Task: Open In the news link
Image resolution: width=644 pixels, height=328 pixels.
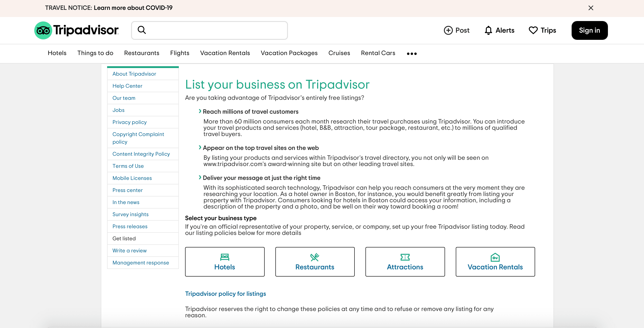Action: [126, 202]
